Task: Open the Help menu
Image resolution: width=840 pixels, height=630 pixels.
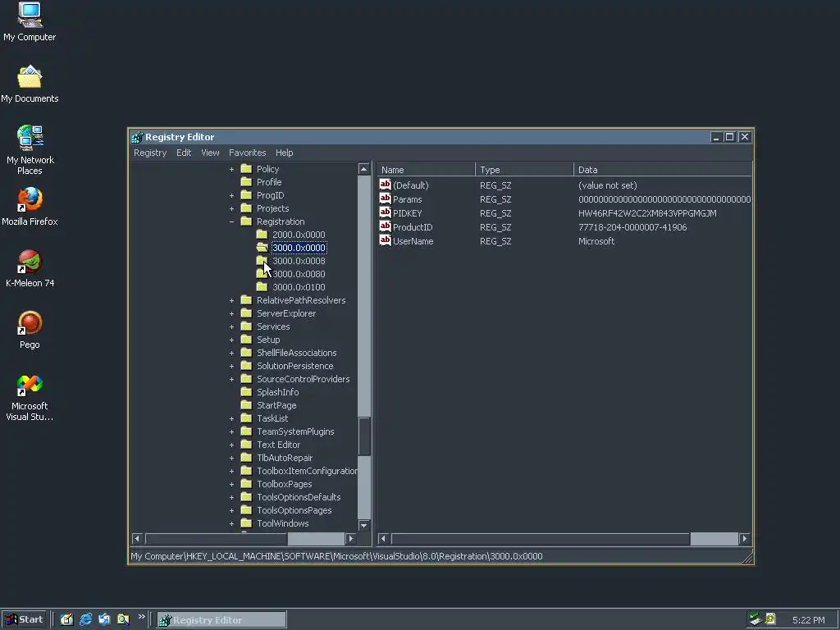Action: click(x=284, y=153)
